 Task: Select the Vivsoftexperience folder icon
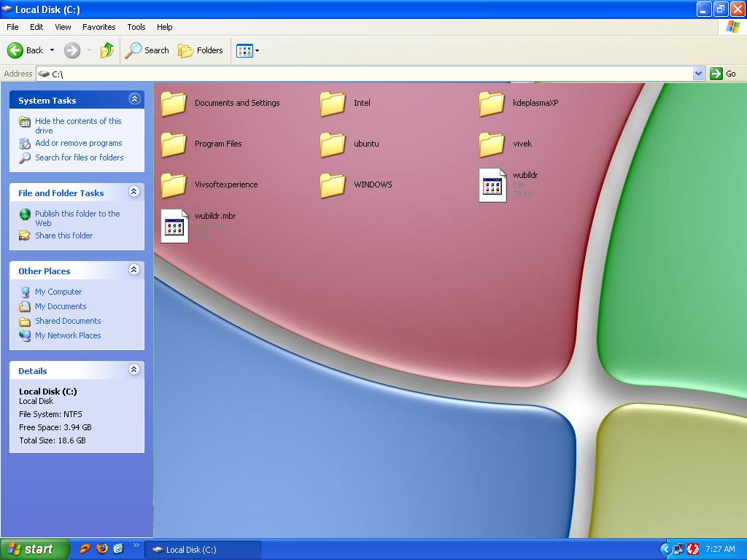pos(174,185)
